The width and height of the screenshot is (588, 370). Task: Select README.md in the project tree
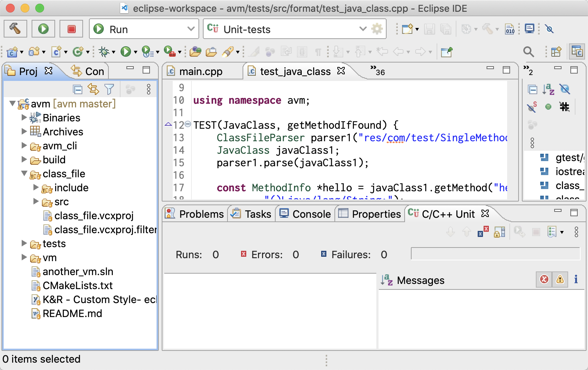pos(72,314)
